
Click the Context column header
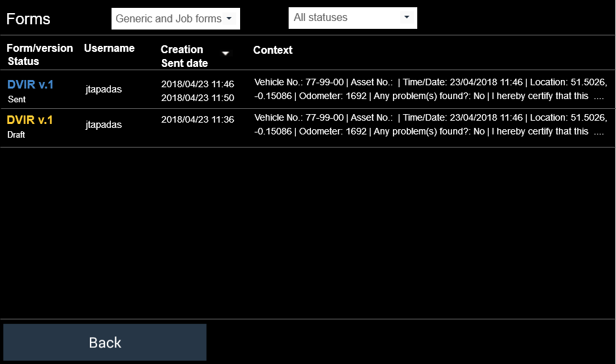273,50
